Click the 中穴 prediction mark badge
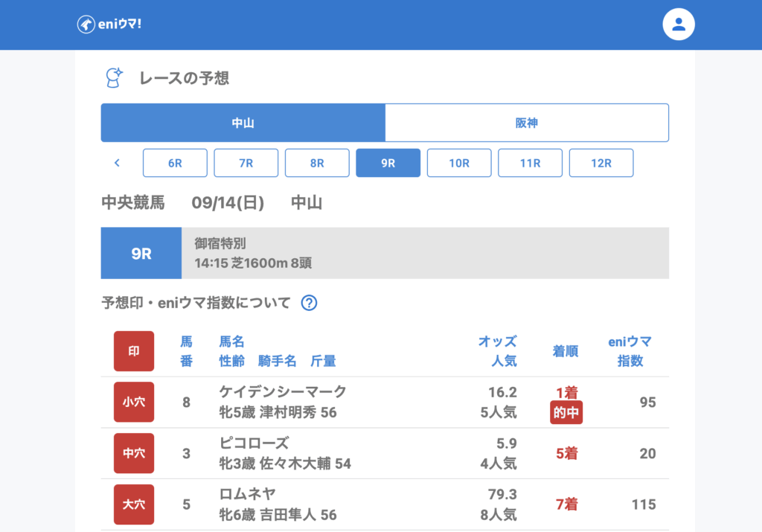 point(134,453)
